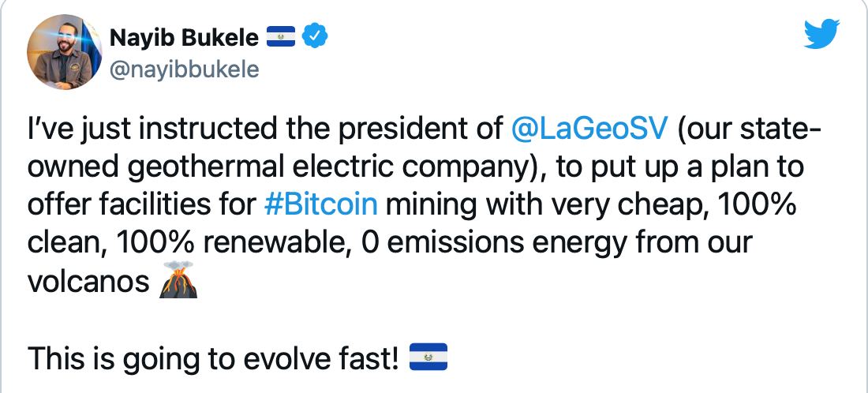
Task: Click the flag emoji after 'evolve fast!'
Action: tap(428, 357)
